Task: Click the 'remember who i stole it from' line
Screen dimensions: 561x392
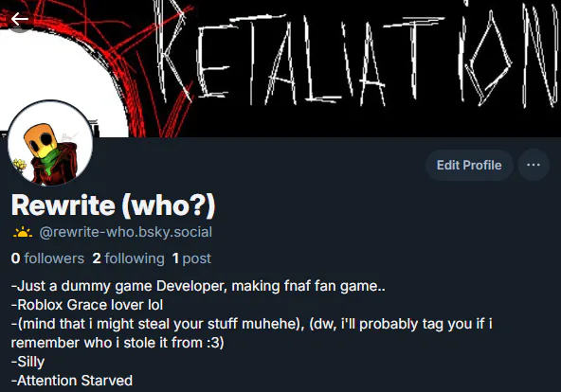Action: (118, 343)
